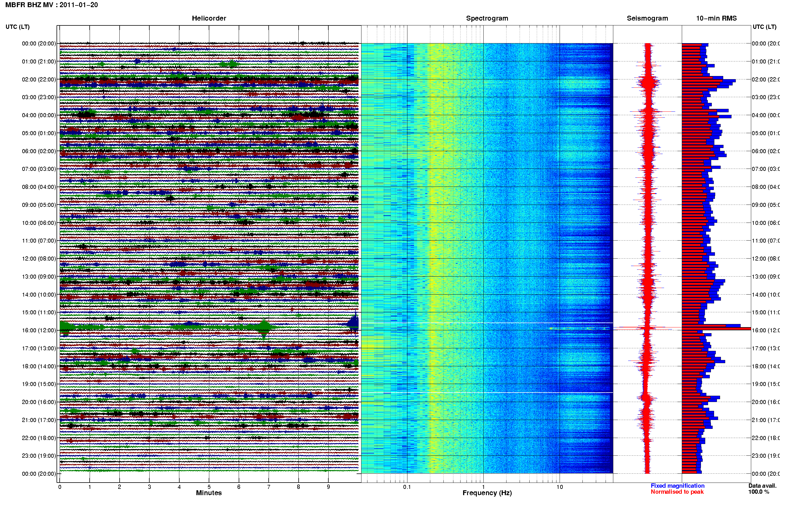The height and width of the screenshot is (508, 812).
Task: Click the '9' minutes tick label
Action: coord(328,487)
